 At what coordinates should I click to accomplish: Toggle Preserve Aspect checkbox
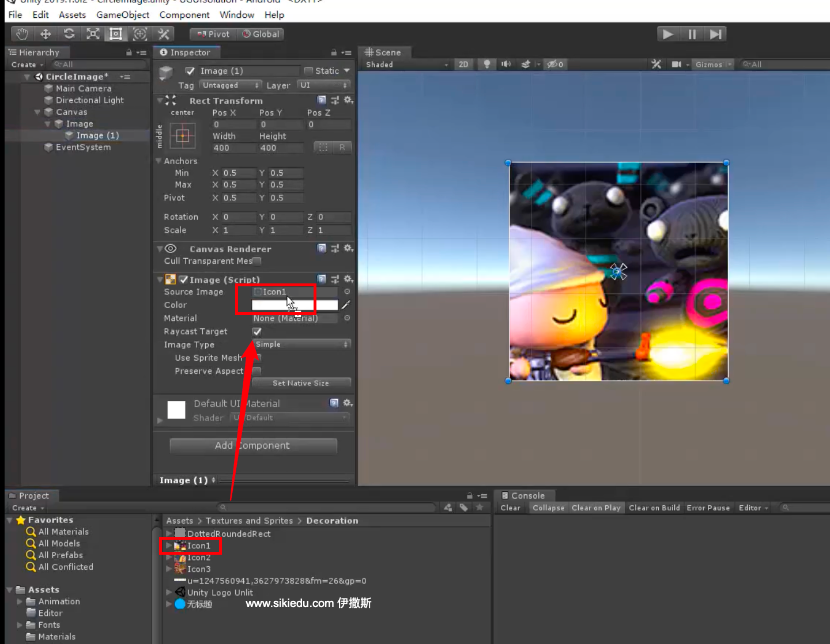[x=257, y=371]
